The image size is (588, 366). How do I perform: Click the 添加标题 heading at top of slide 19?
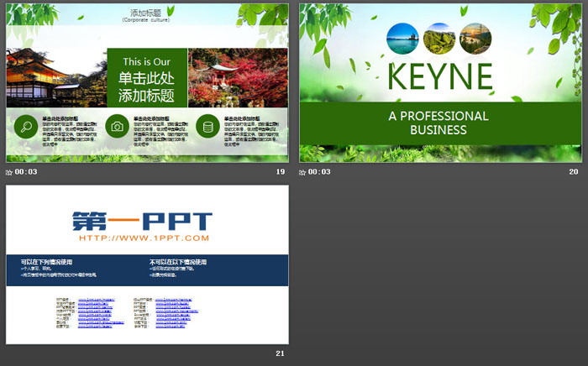click(x=147, y=13)
